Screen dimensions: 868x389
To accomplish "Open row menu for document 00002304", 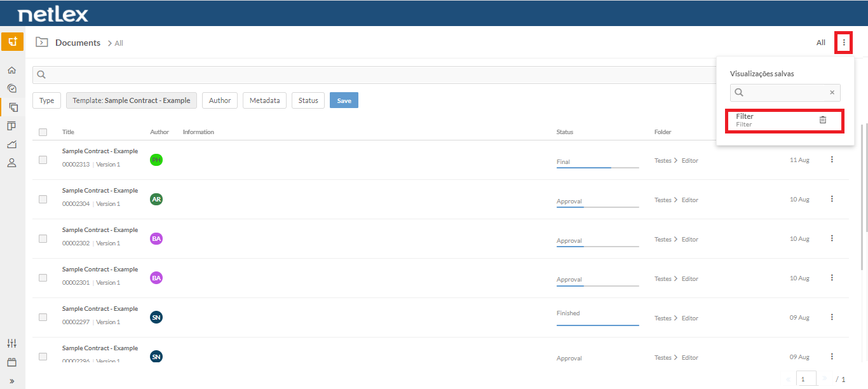I will click(x=832, y=199).
